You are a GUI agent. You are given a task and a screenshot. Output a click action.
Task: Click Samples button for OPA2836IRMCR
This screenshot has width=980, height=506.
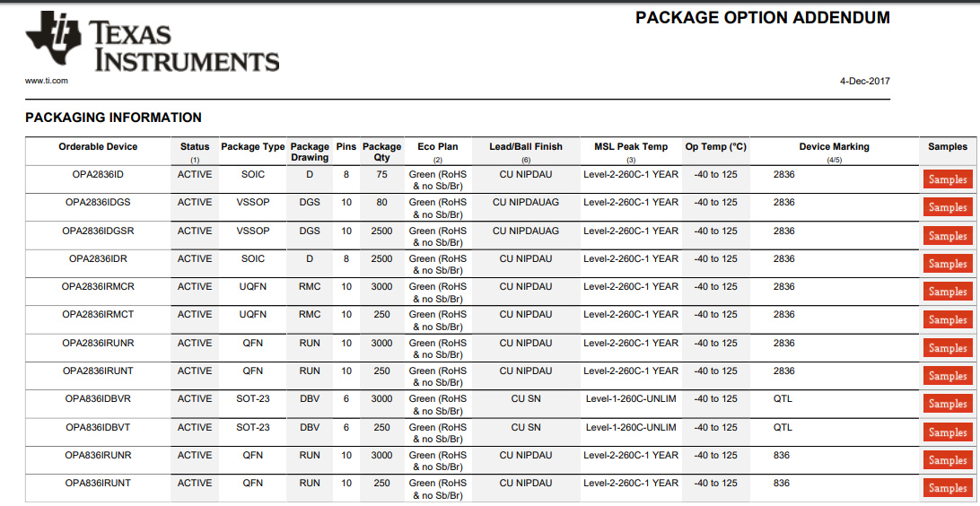tap(948, 292)
